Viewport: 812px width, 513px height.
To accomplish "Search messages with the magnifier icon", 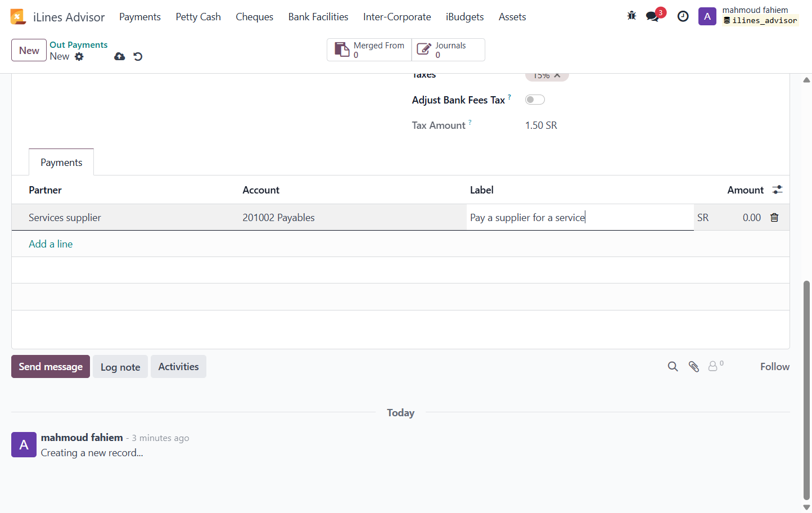I will (x=673, y=367).
